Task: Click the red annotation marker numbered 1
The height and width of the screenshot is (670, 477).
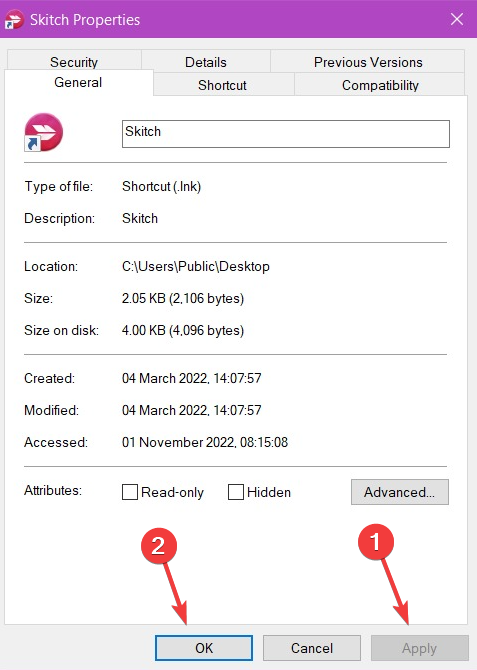Action: pyautogui.click(x=375, y=542)
